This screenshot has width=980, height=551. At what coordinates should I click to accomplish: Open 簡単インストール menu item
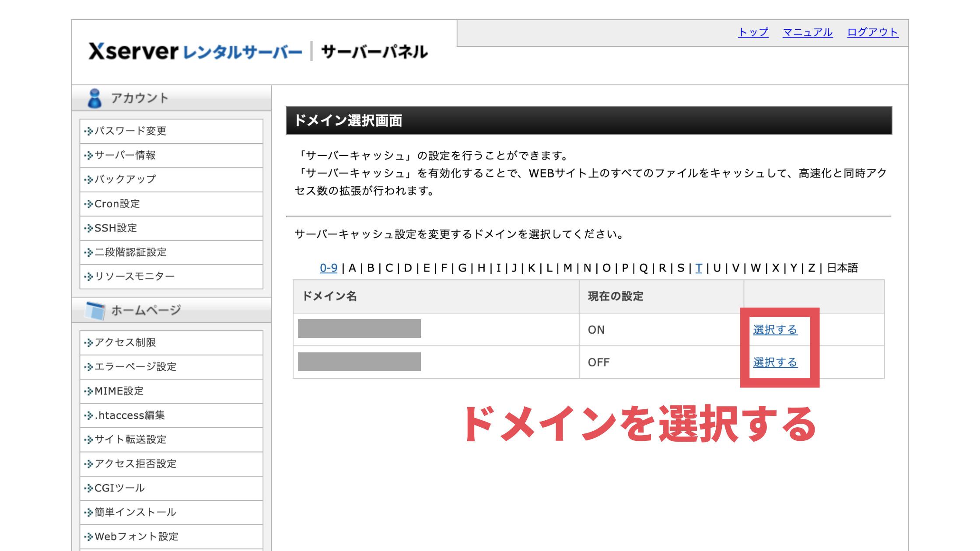click(x=171, y=512)
